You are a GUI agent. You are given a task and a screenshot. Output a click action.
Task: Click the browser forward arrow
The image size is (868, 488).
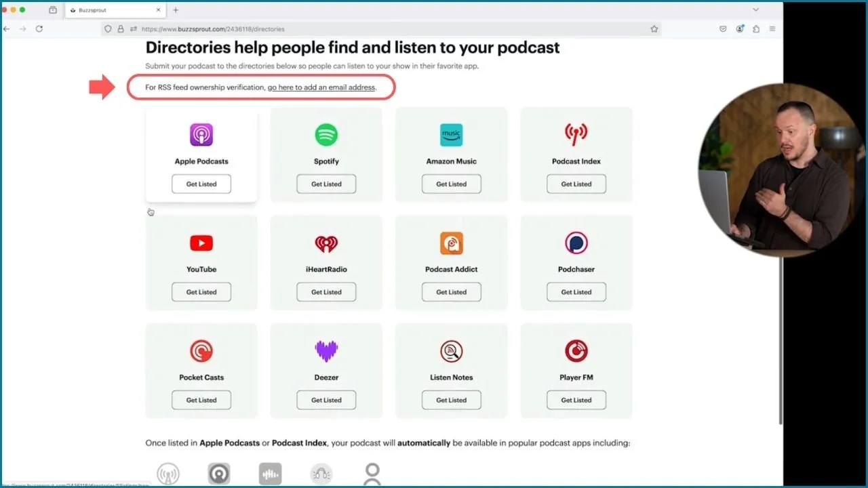coord(23,29)
